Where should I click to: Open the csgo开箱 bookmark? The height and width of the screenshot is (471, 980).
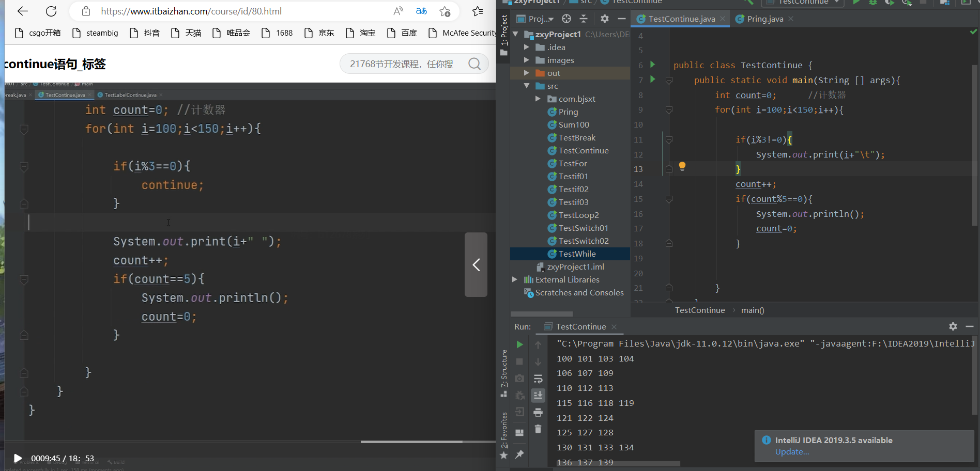pos(38,33)
